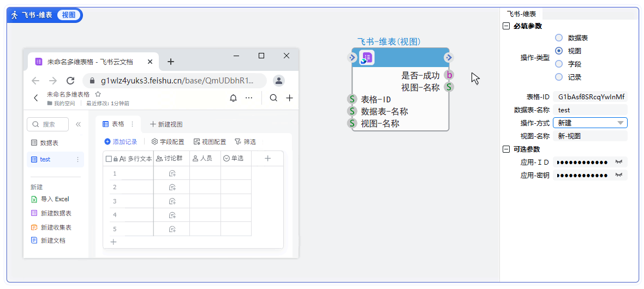The height and width of the screenshot is (289, 644).
Task: Click the Feishu bitable node icon
Action: coord(366,57)
